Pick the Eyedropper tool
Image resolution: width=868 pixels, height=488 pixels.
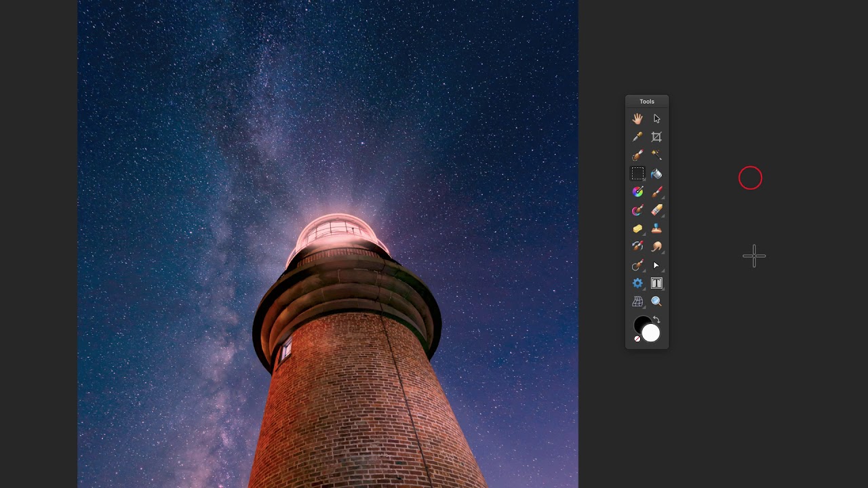(637, 137)
